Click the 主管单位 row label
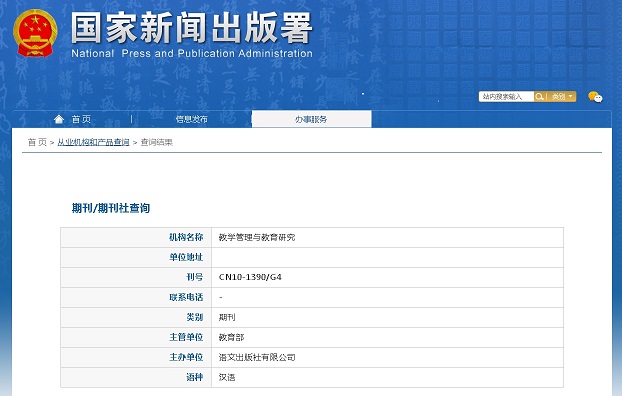 (x=186, y=337)
